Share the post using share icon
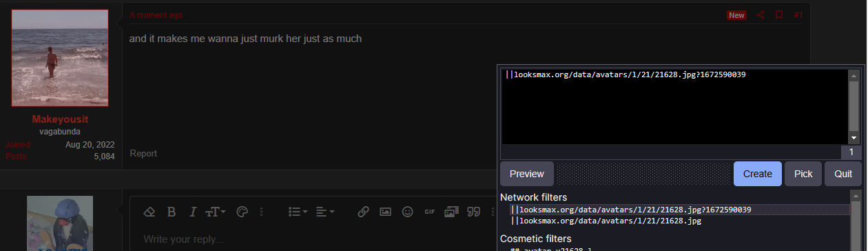 (x=761, y=15)
